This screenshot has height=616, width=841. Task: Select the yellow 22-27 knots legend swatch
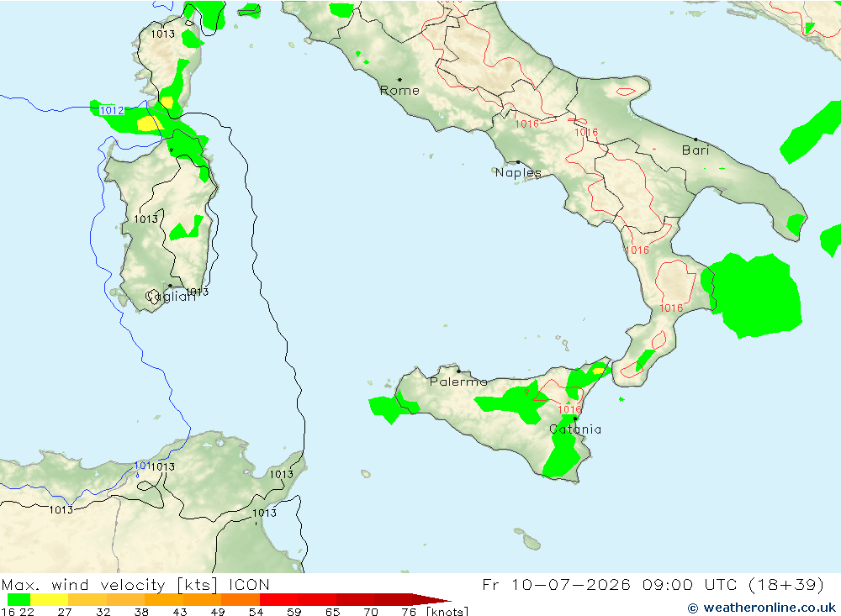tap(50, 599)
